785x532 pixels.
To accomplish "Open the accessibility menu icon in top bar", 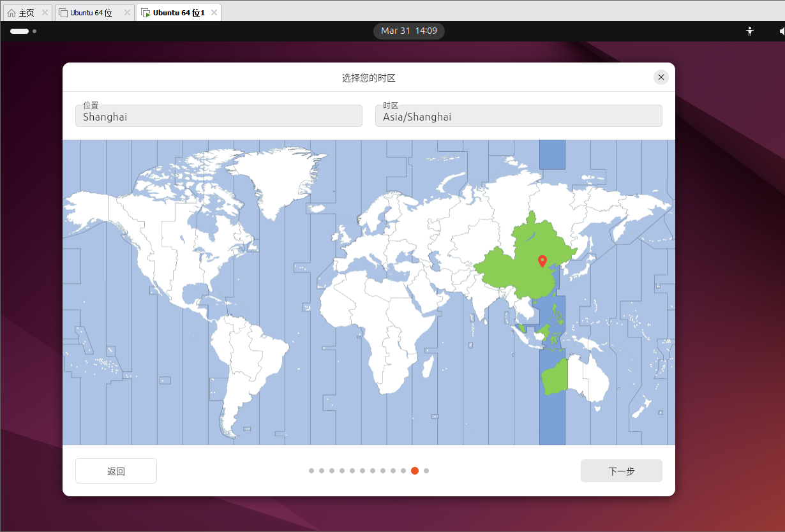I will coord(750,31).
